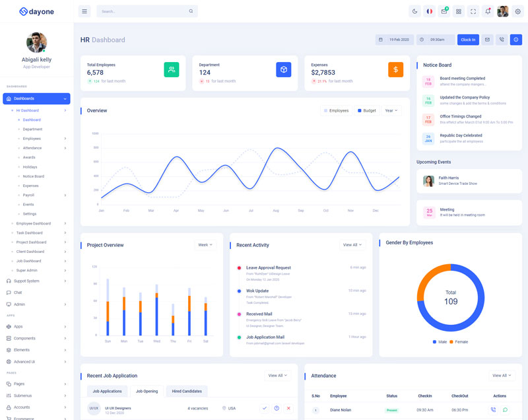
Task: Expand View All in Recent Activity
Action: (x=352, y=245)
